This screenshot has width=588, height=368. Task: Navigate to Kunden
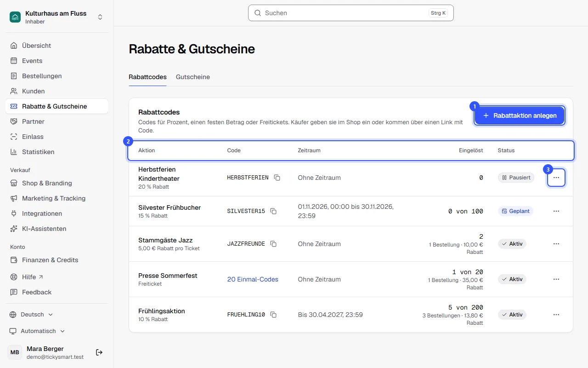point(57,91)
